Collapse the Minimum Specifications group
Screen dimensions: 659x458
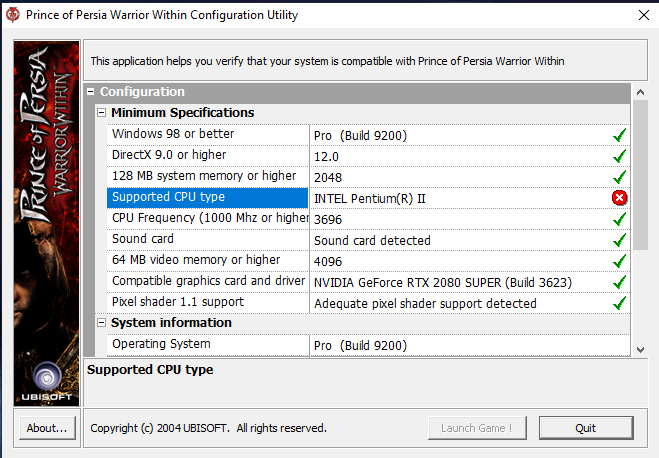(101, 113)
